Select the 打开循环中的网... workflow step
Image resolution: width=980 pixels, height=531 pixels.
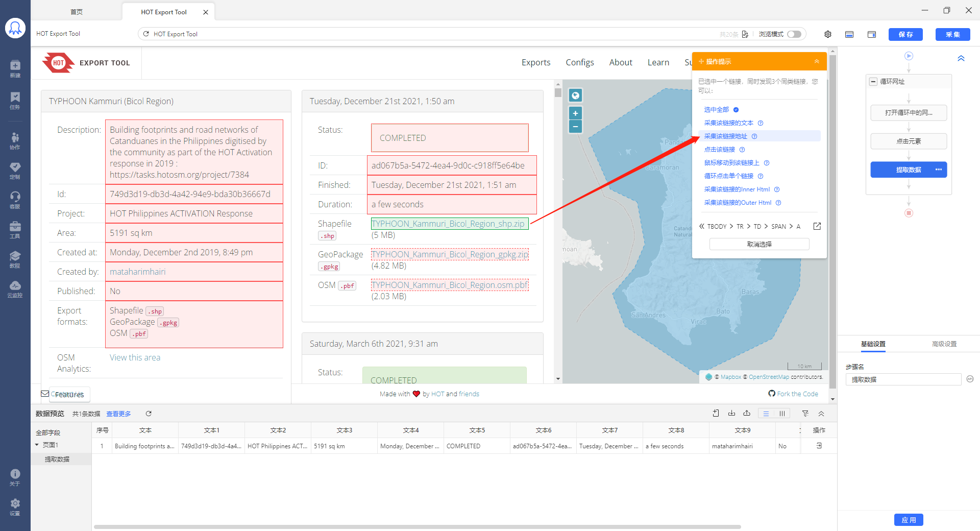tap(909, 113)
